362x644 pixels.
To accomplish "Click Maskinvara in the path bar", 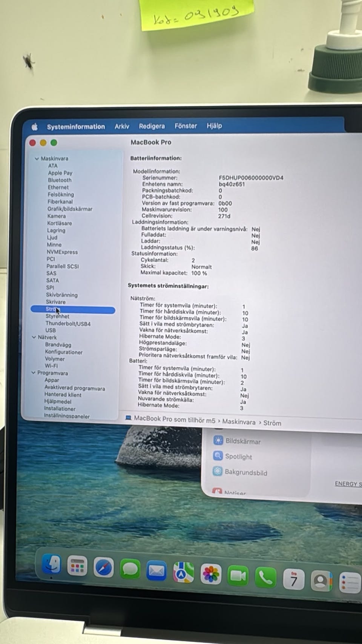I will (x=239, y=422).
